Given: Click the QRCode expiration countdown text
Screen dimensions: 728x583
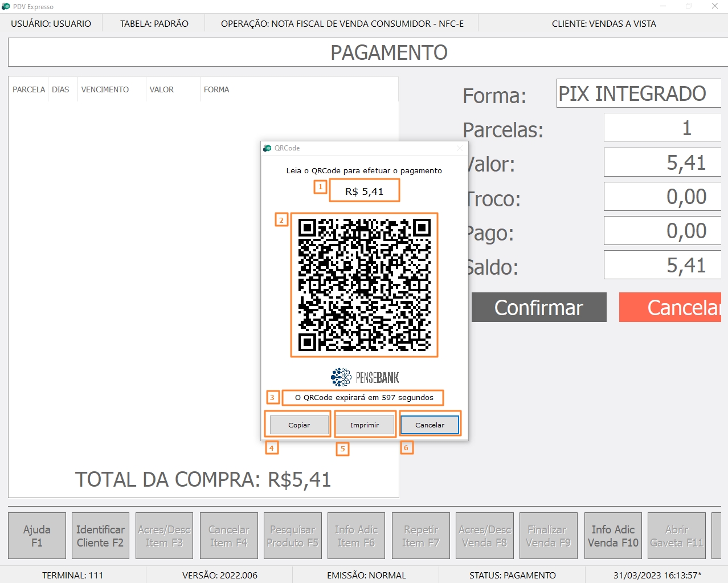Looking at the screenshot, I should point(364,397).
